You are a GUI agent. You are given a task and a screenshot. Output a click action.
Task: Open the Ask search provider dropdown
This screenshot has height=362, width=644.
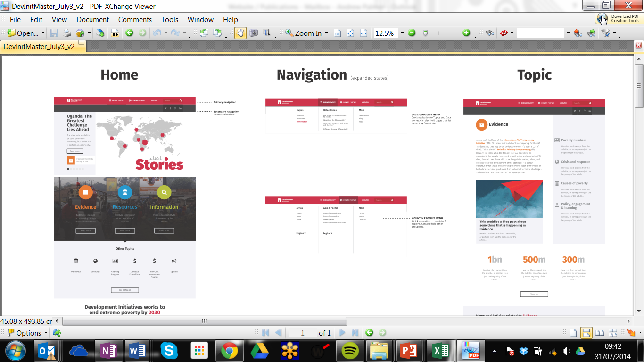[x=512, y=33]
